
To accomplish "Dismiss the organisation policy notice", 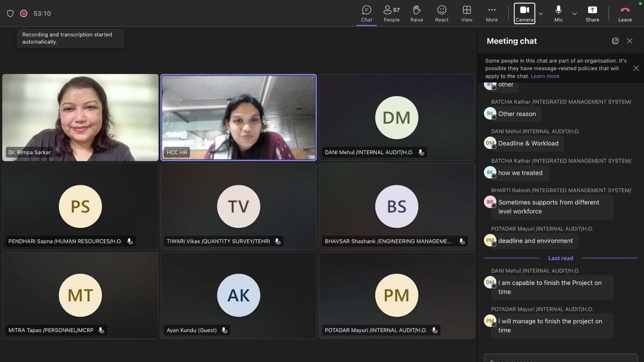I will tap(636, 68).
